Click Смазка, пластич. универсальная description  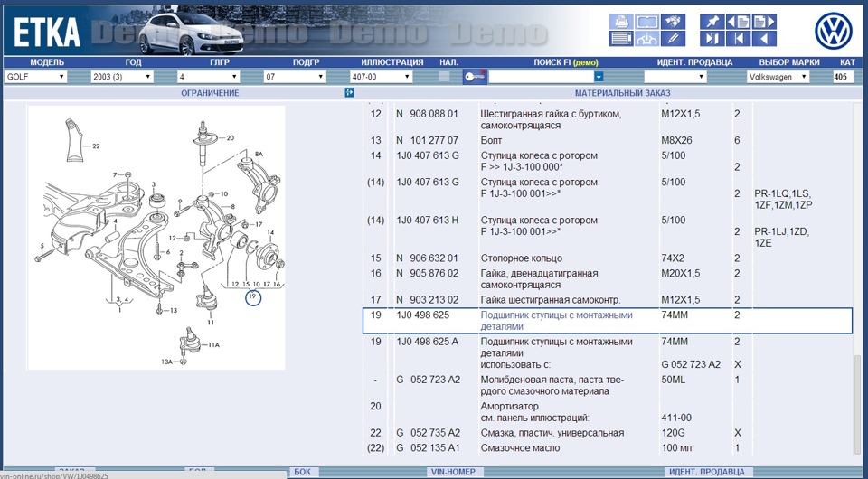pos(552,433)
